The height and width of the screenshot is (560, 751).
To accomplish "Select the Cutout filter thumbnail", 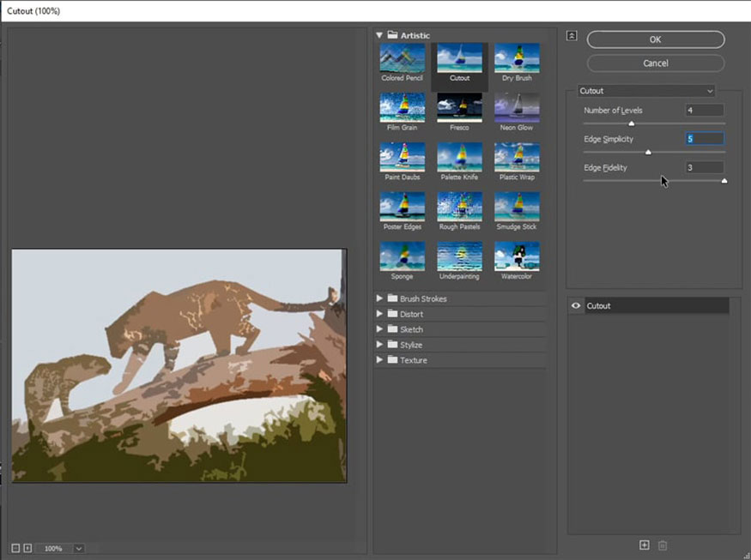I will pos(459,58).
